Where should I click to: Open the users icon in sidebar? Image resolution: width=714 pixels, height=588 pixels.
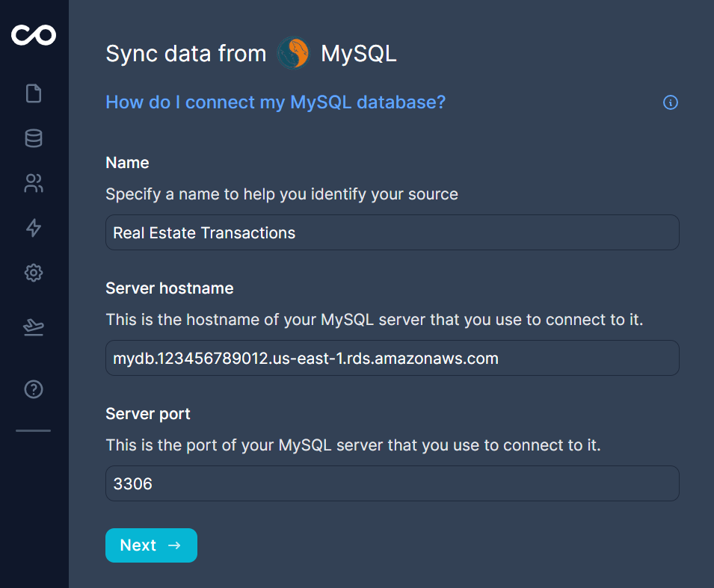(x=34, y=183)
